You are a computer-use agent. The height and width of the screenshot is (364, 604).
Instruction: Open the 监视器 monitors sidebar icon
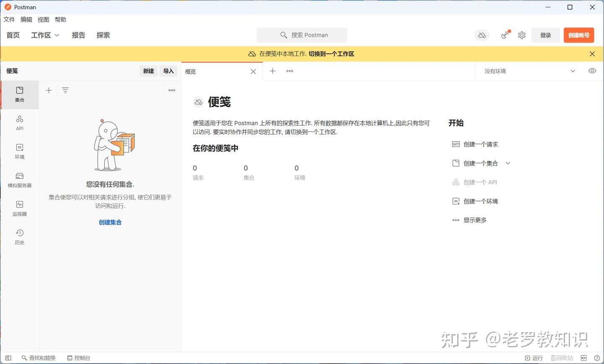point(20,209)
